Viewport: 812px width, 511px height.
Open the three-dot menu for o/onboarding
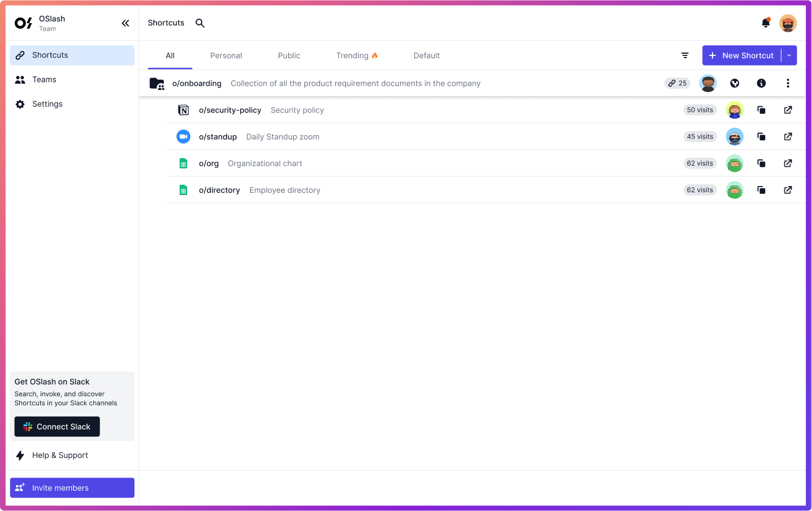click(788, 83)
